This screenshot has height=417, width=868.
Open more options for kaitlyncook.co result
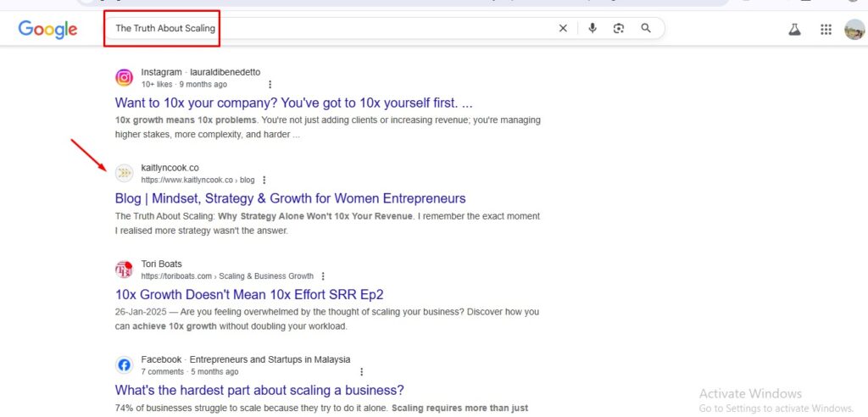point(264,180)
